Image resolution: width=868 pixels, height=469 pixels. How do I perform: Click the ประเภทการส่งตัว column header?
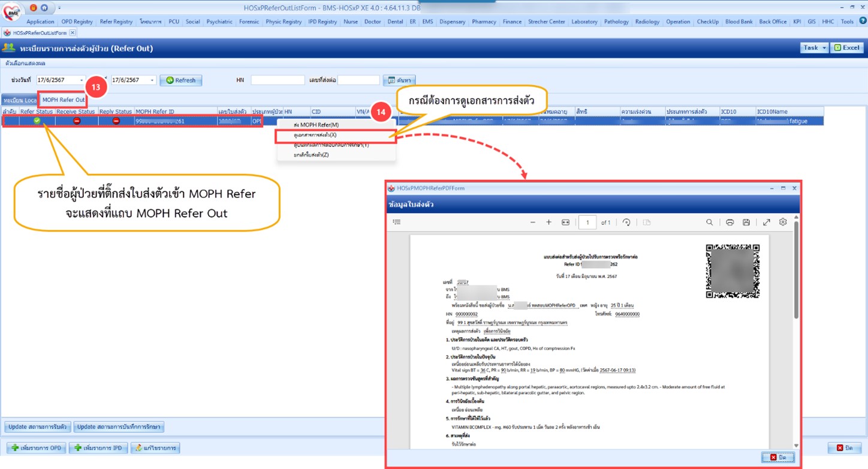tap(693, 112)
